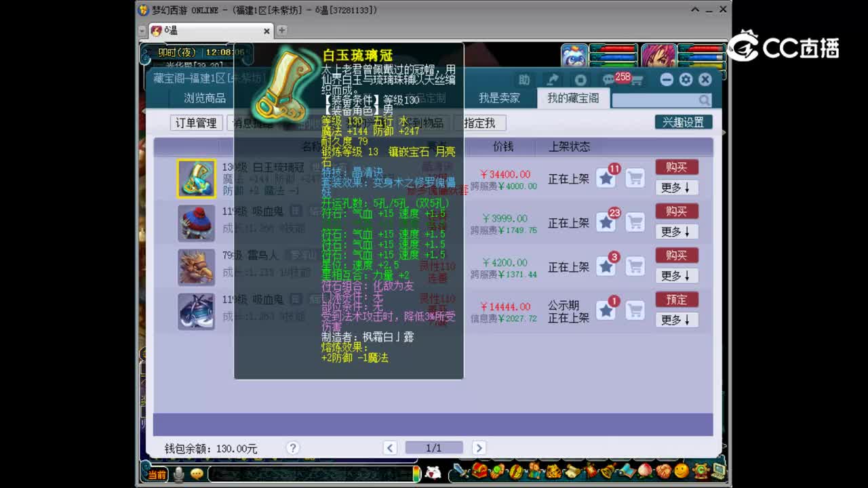Switch to 浏览商品 tab

(205, 98)
